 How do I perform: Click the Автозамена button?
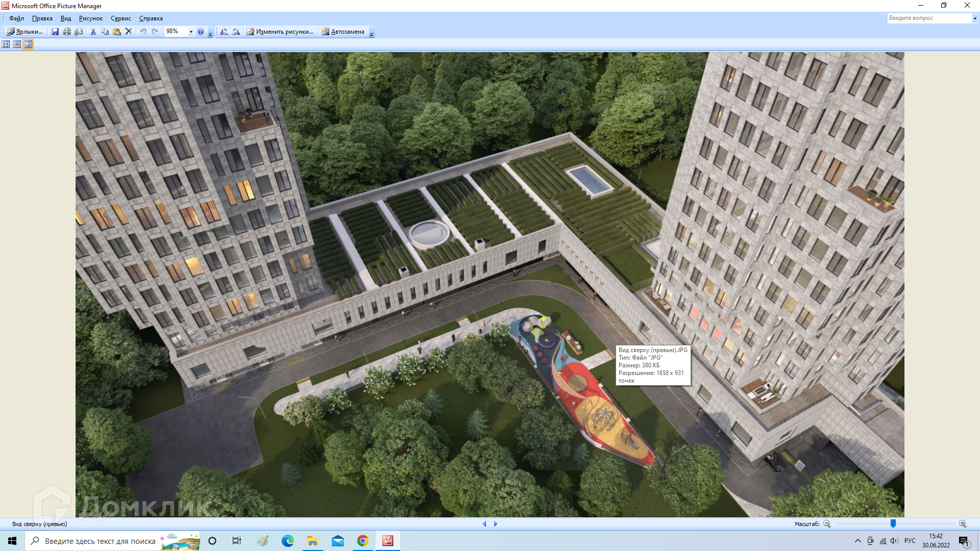343,32
